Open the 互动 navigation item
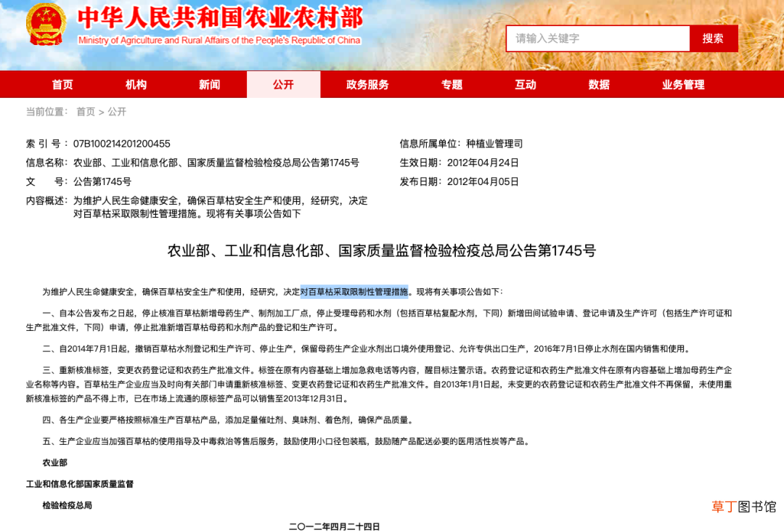 click(526, 84)
